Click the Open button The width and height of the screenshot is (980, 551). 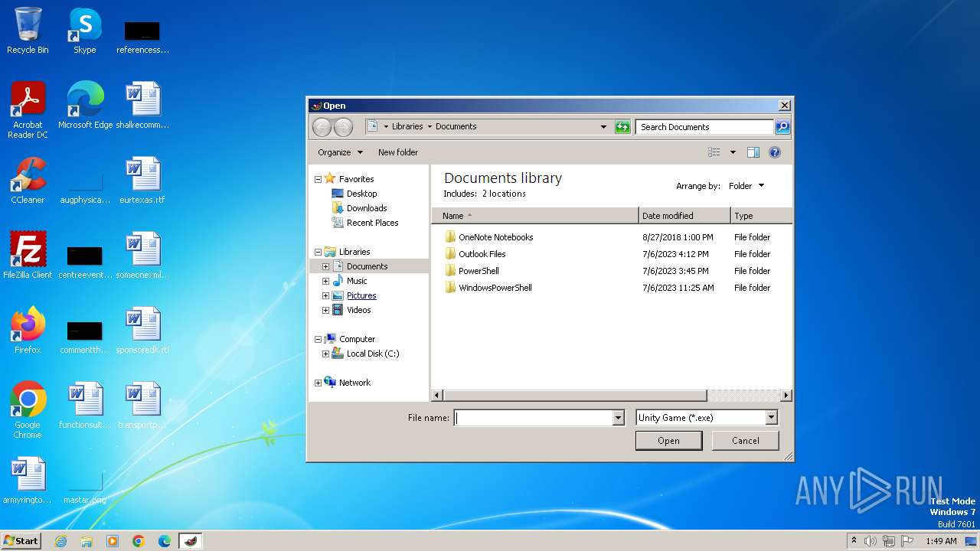pos(668,441)
